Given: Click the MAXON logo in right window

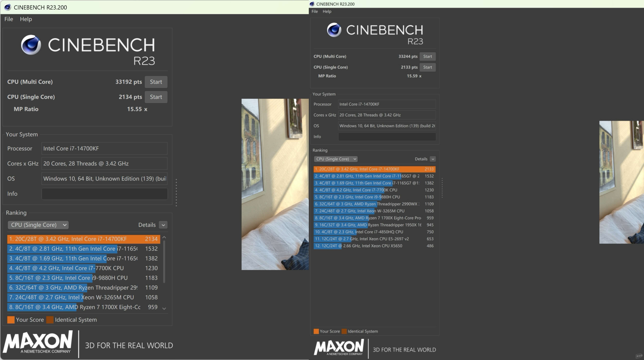Looking at the screenshot, I should point(339,347).
